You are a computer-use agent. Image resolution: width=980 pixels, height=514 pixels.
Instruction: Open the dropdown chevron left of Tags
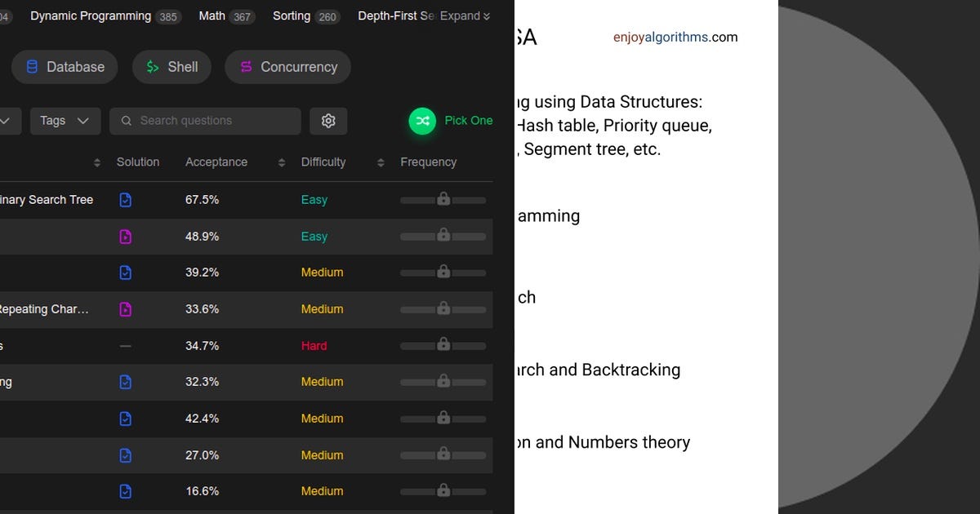[x=7, y=120]
